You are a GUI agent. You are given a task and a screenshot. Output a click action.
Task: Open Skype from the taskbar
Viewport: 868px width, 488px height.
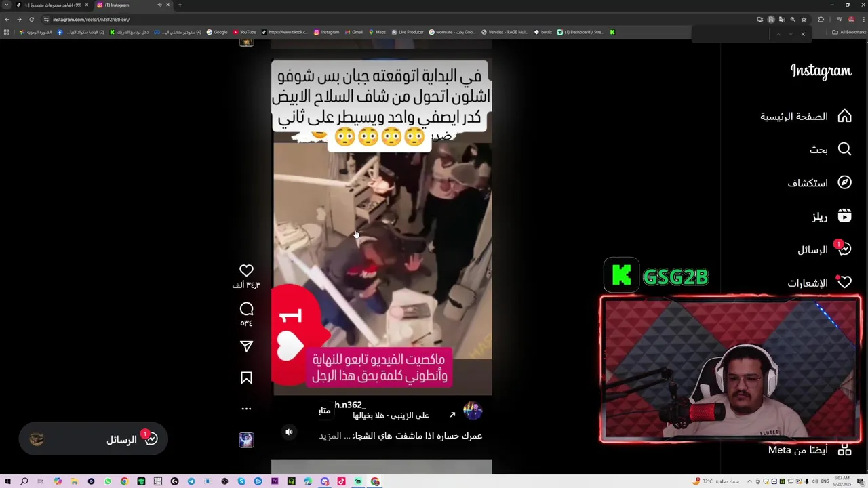241,481
